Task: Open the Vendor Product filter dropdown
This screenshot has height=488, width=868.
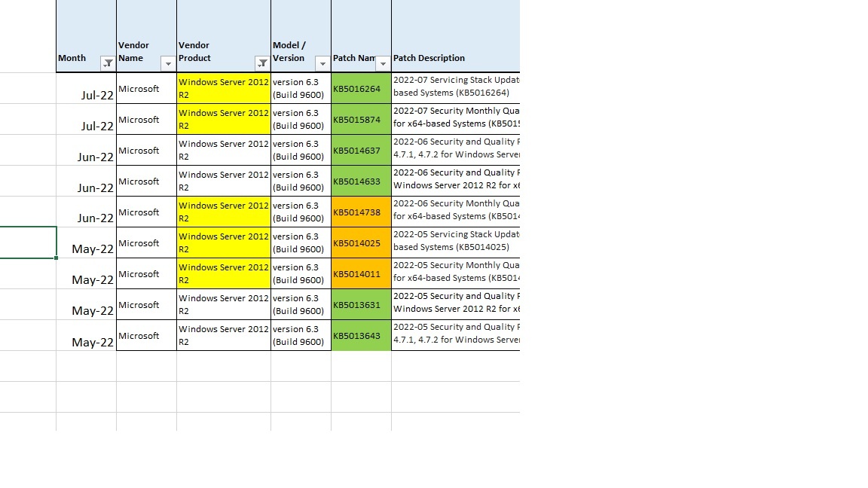Action: click(262, 63)
